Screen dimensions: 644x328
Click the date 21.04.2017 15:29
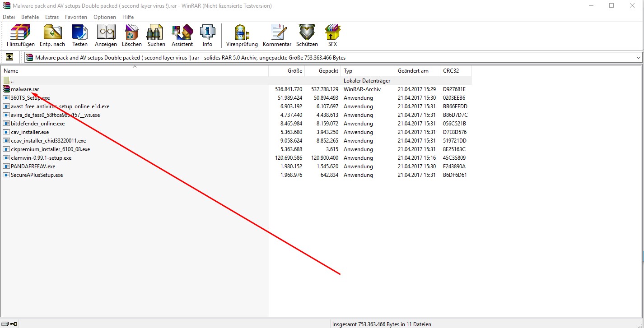pyautogui.click(x=417, y=89)
